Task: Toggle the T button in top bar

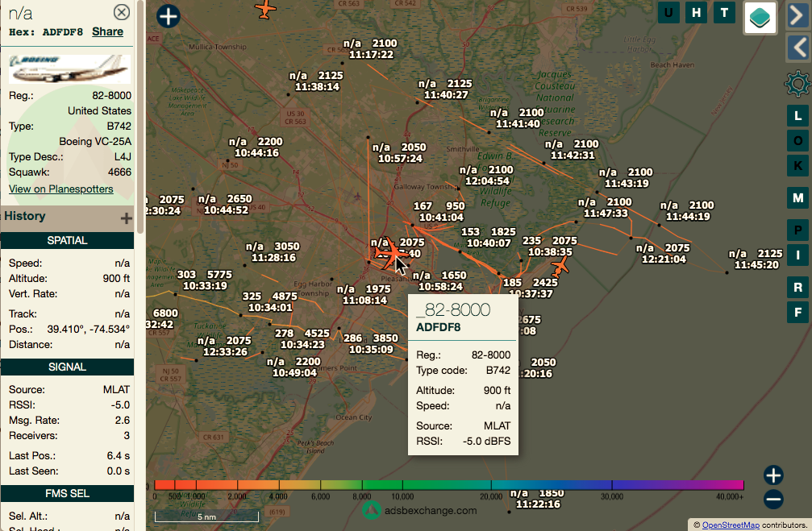Action: tap(724, 12)
